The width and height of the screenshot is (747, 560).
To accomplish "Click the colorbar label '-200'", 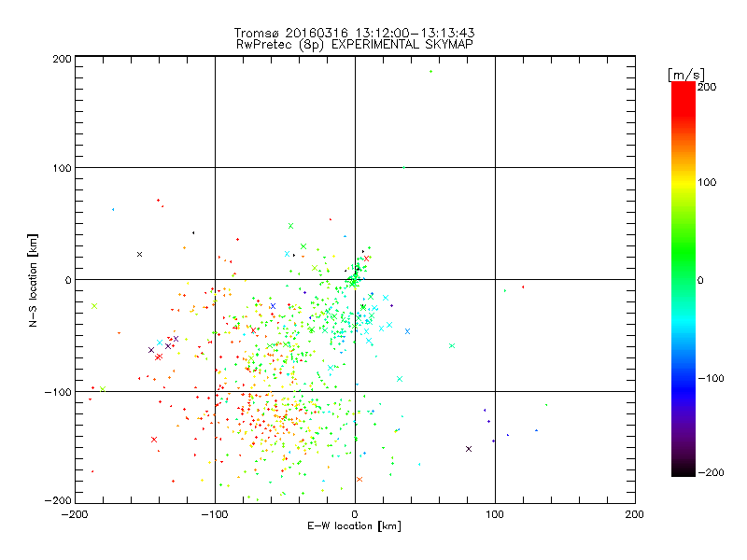I will (711, 472).
